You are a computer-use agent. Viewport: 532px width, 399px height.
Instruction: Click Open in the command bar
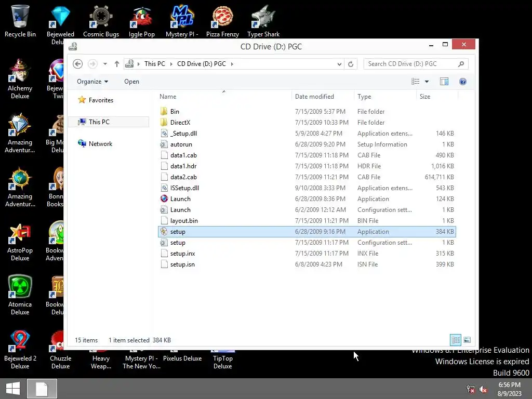point(131,82)
